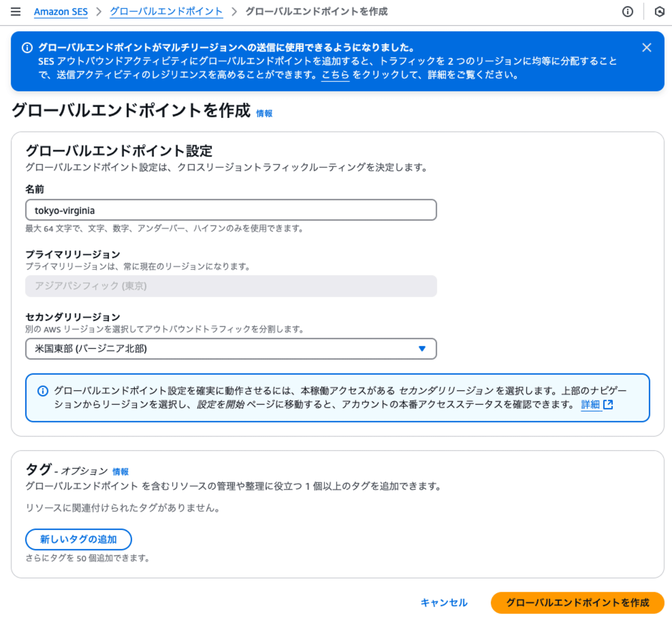Image resolution: width=672 pixels, height=626 pixels.
Task: Dismiss the blue global endpoint banner
Action: point(646,48)
